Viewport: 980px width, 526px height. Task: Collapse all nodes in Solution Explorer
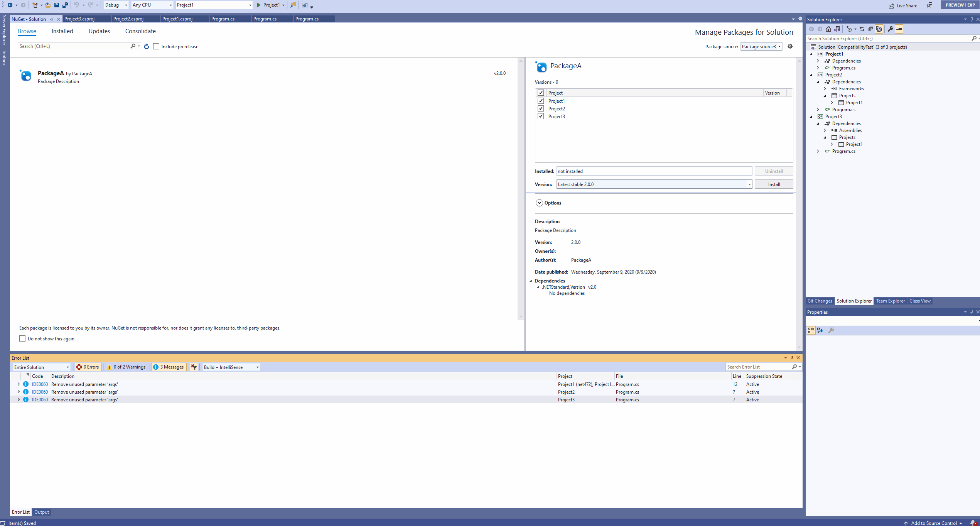[x=870, y=29]
